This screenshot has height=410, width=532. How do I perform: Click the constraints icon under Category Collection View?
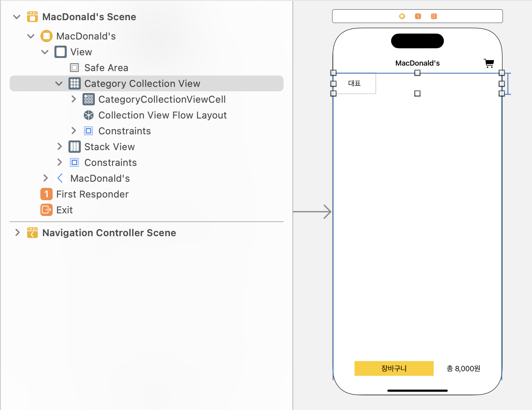(x=89, y=131)
